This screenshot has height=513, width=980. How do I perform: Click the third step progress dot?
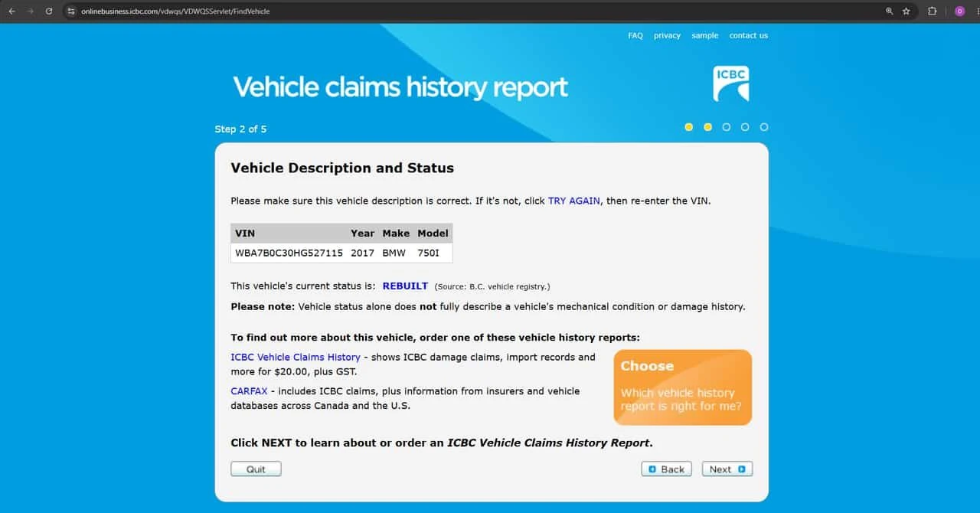pyautogui.click(x=727, y=127)
